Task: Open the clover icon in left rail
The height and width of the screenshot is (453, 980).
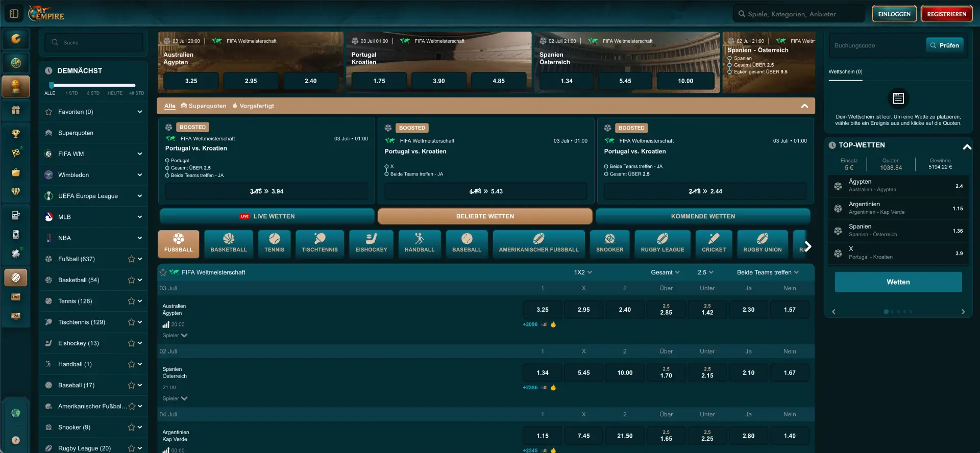Action: point(16,253)
